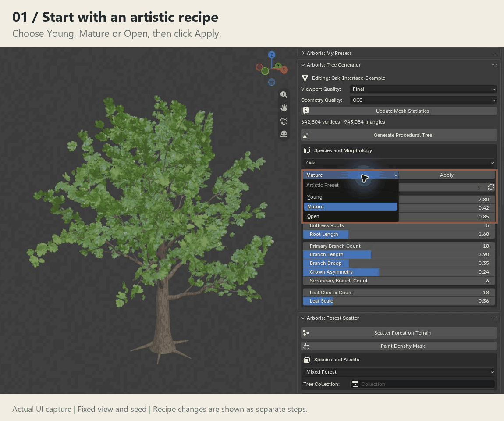Viewport: 504px width, 421px height.
Task: Click the drag grip on My Presets panel
Action: [x=494, y=54]
